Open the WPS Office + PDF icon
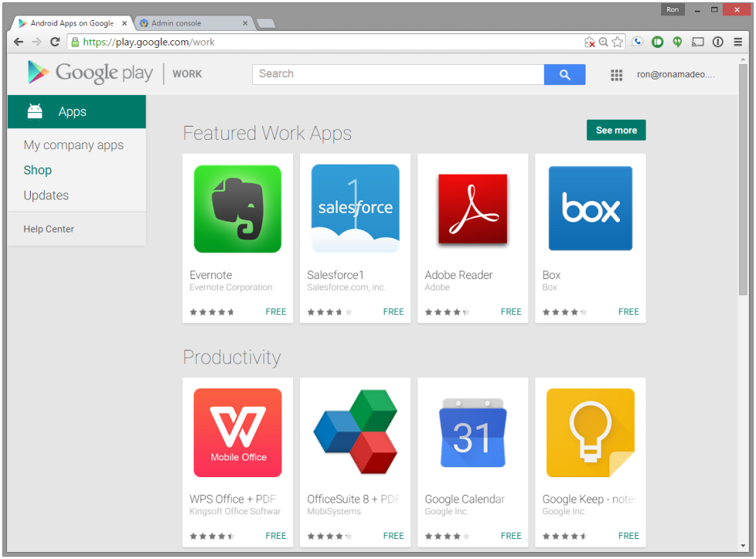Image resolution: width=756 pixels, height=559 pixels. [x=237, y=432]
